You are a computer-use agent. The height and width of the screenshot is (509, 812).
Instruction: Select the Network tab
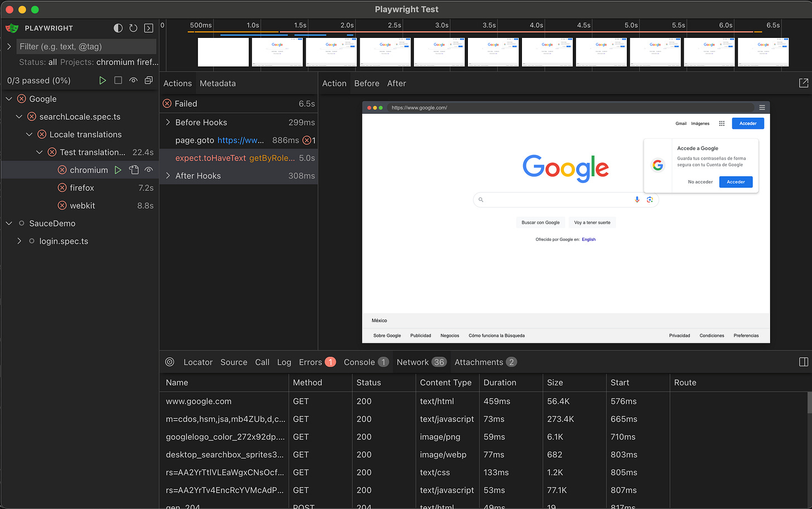pyautogui.click(x=422, y=362)
